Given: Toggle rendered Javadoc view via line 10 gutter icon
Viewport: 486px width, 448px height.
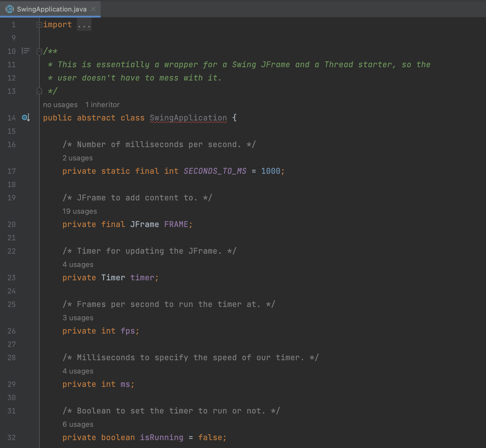Looking at the screenshot, I should tap(25, 51).
